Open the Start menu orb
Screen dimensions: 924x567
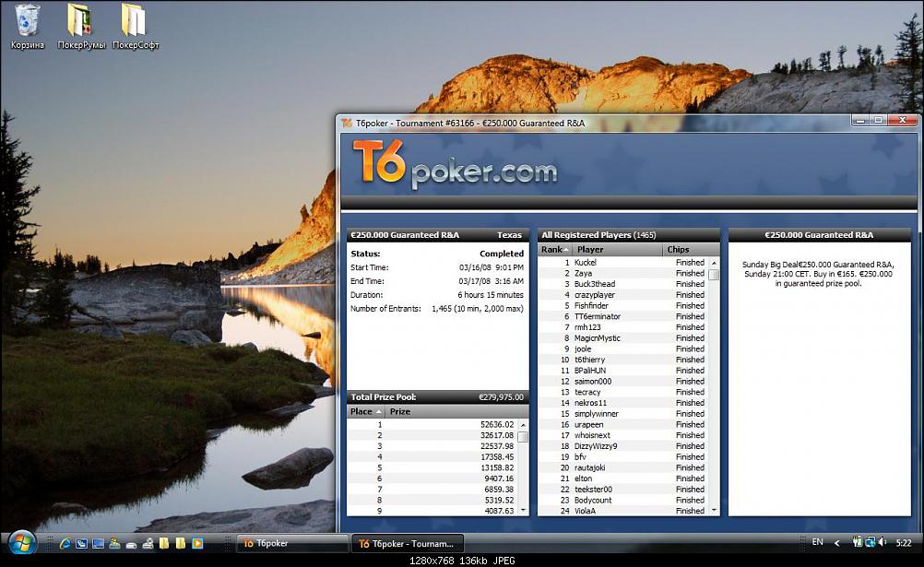click(x=22, y=543)
